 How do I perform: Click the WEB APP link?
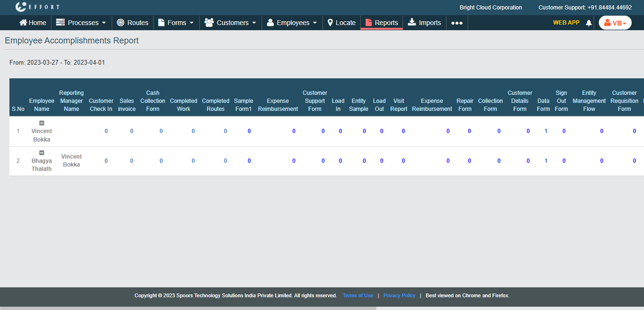(566, 22)
